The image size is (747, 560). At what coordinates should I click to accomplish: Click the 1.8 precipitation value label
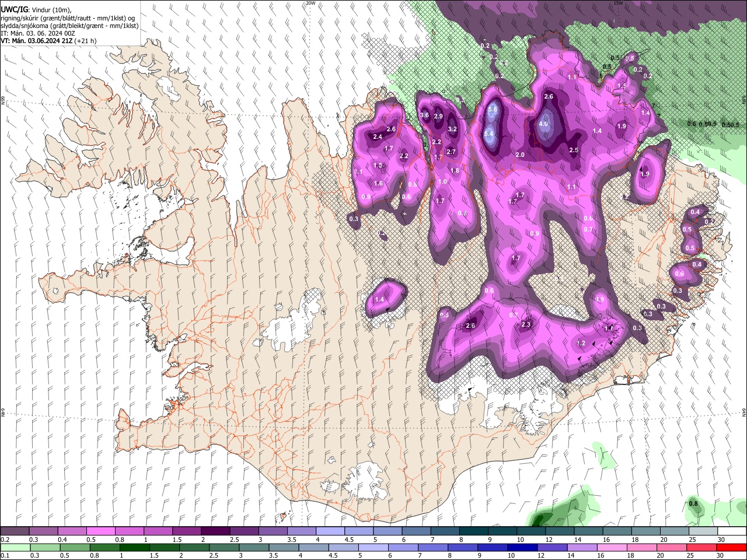point(455,170)
